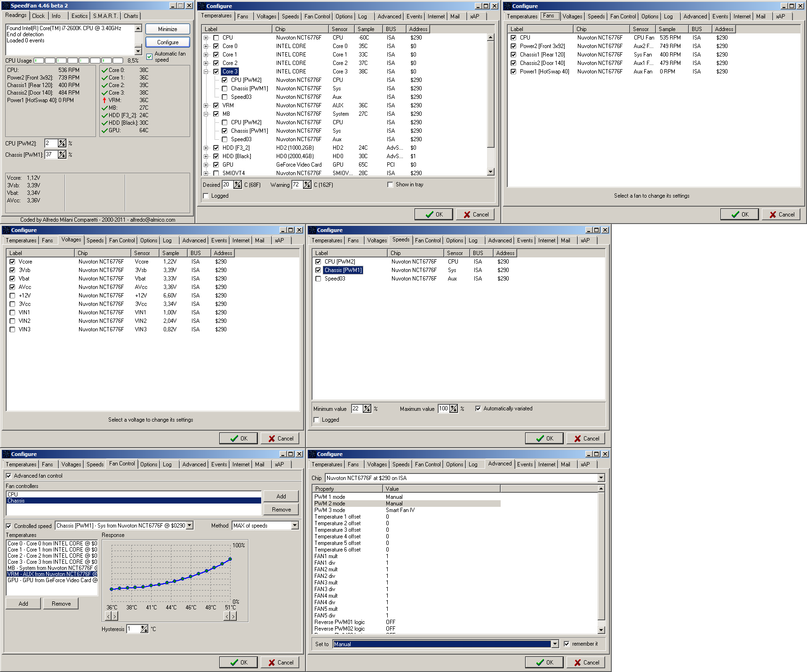The image size is (807, 672).
Task: Click the SpeedFan app icon in title bar
Action: coord(6,6)
